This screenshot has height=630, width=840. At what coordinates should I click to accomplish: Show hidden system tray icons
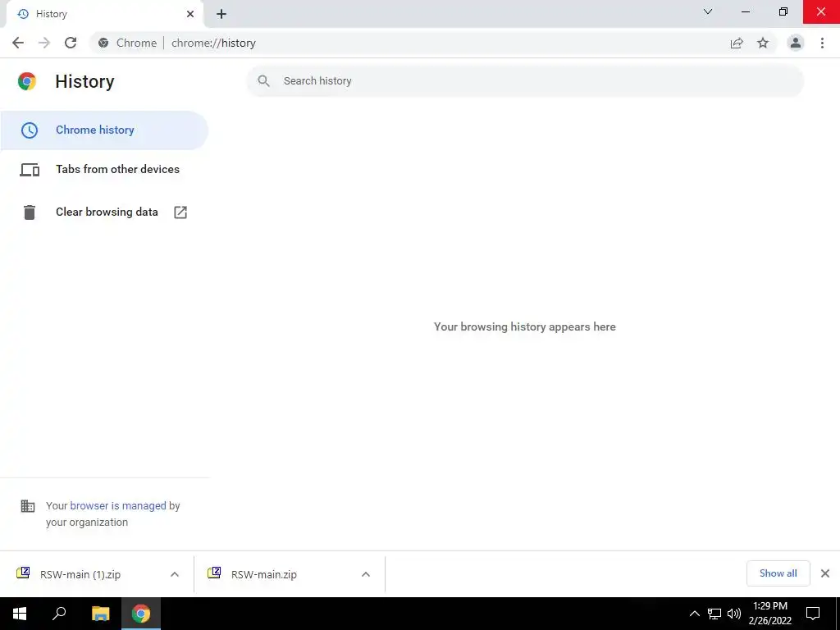pyautogui.click(x=694, y=614)
